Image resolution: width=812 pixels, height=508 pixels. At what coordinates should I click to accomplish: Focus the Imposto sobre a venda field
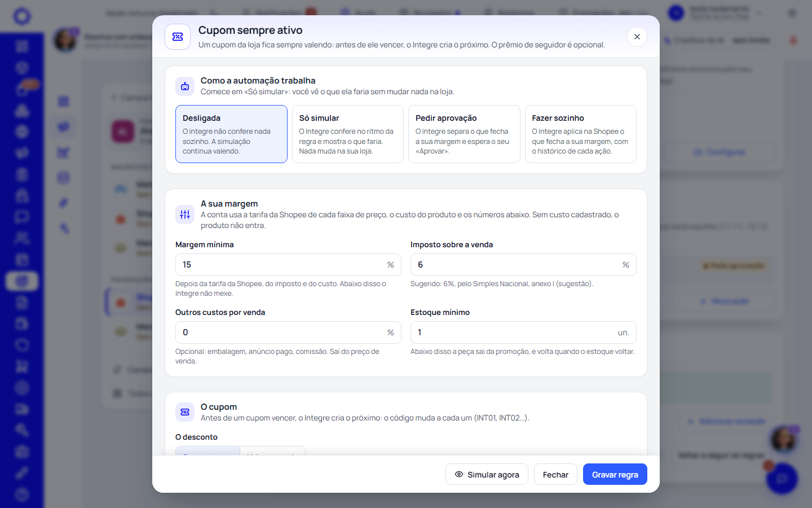tap(523, 265)
